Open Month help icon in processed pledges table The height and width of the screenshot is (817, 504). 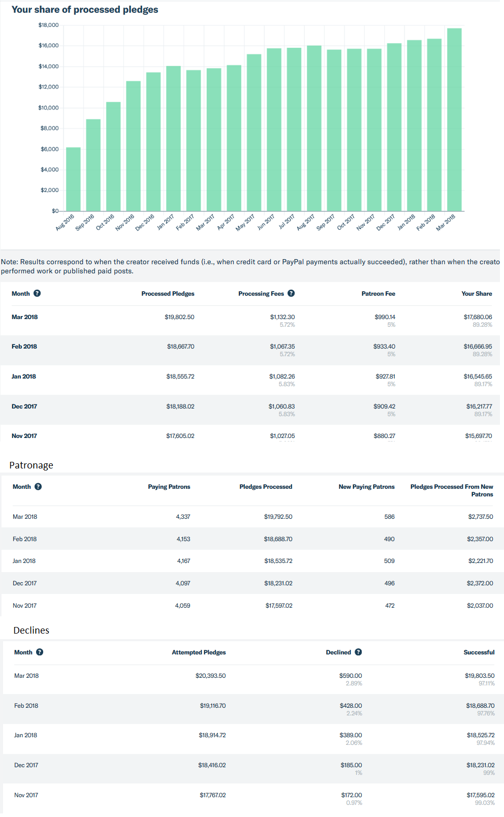37,293
